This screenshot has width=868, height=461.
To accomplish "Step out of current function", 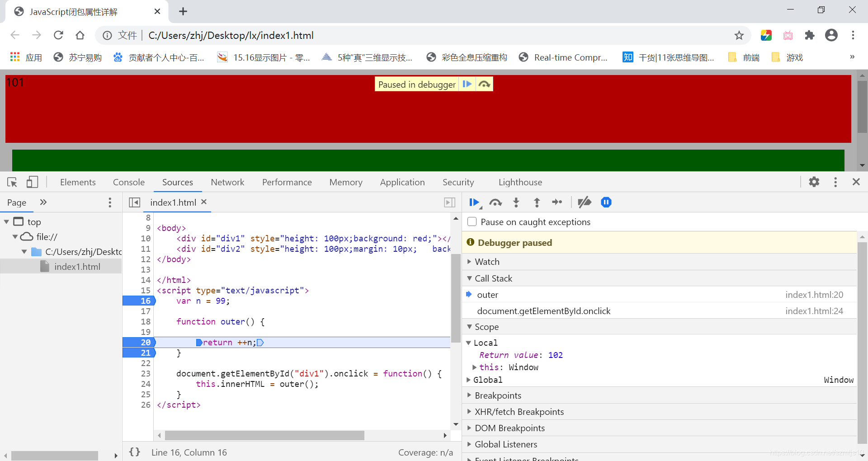I will 537,202.
